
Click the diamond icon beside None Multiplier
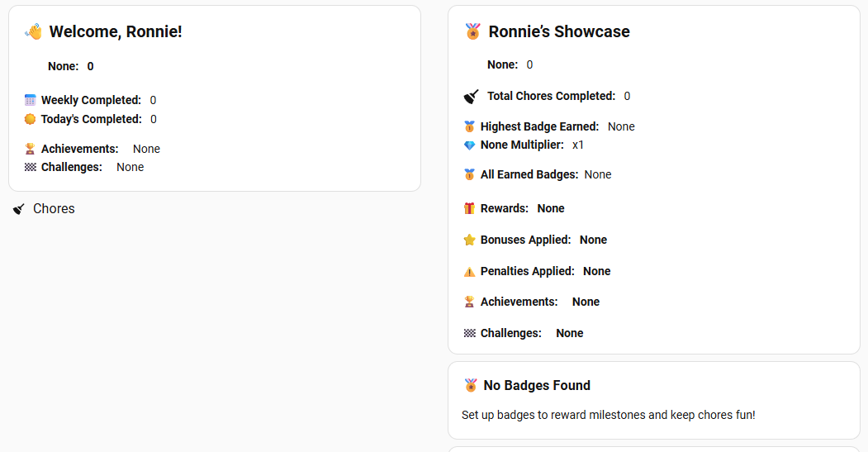point(469,145)
